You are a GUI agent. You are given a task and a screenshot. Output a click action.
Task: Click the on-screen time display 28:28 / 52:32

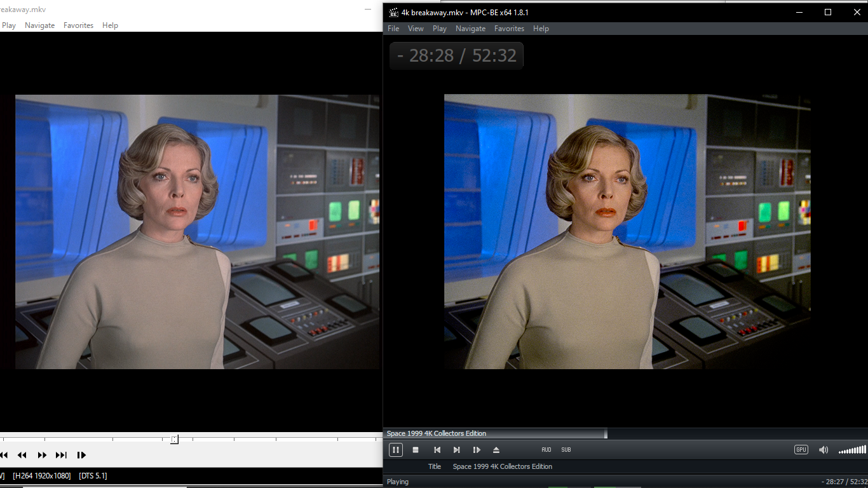pos(456,56)
